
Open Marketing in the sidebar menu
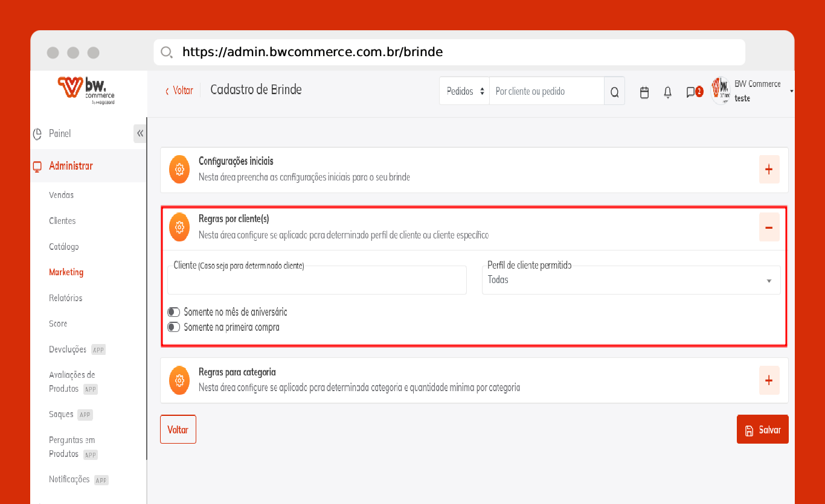(66, 272)
